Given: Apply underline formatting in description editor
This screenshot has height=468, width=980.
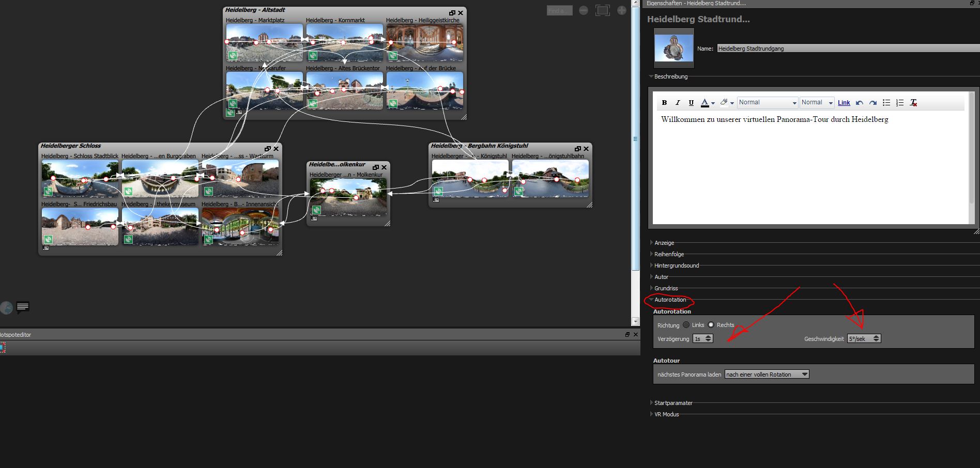Looking at the screenshot, I should click(x=691, y=103).
